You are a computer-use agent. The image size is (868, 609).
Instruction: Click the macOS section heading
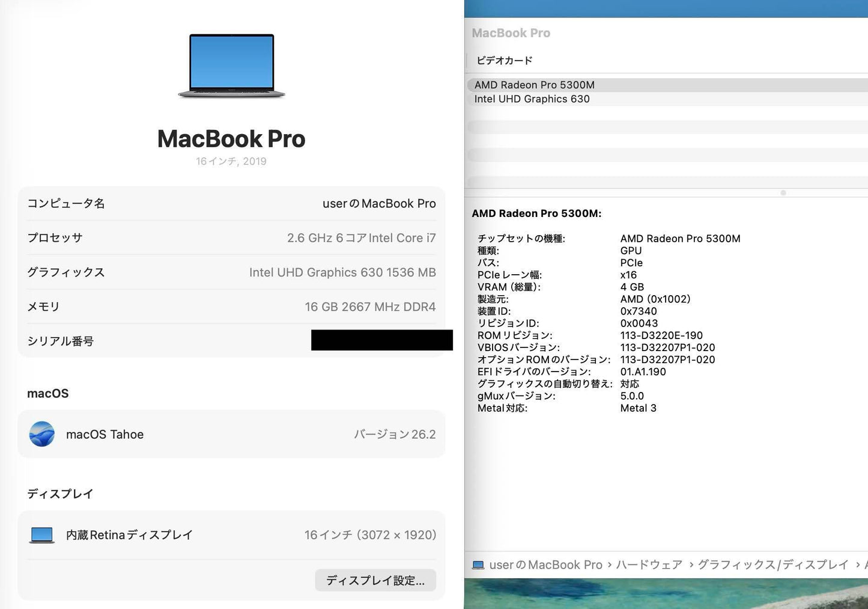tap(48, 393)
